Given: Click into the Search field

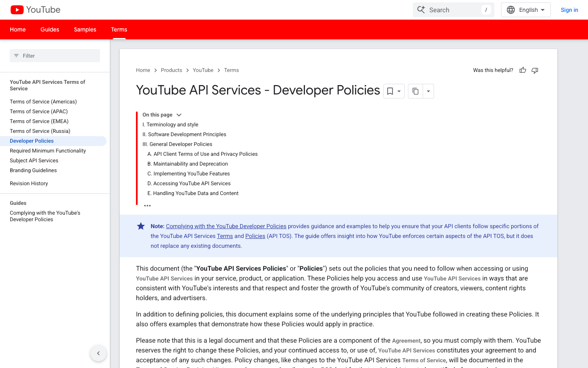Looking at the screenshot, I should coord(453,10).
